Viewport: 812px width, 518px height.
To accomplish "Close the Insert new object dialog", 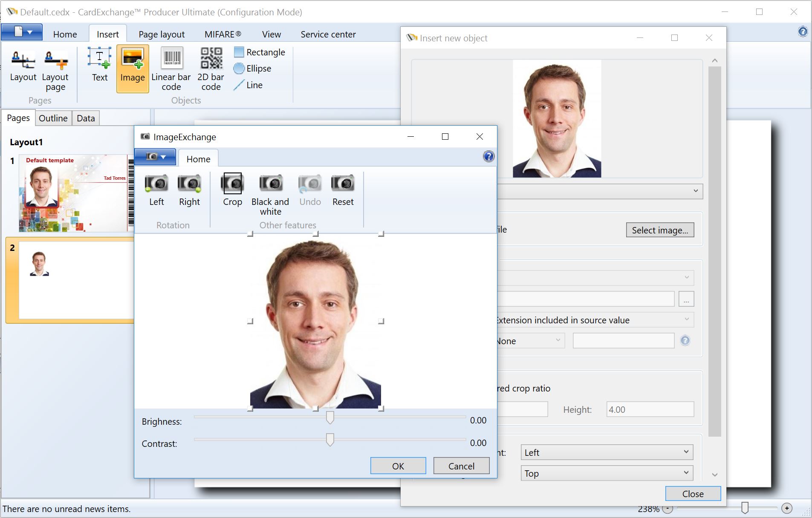I will [693, 494].
